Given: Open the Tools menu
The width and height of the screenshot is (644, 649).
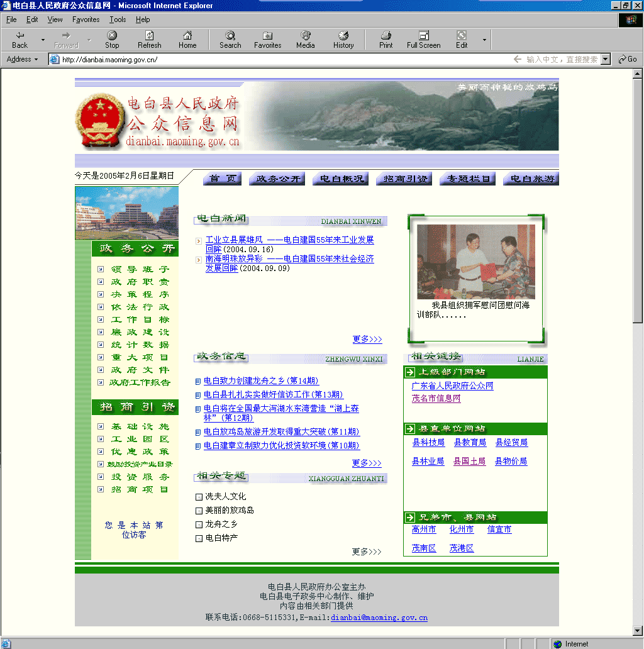Looking at the screenshot, I should click(118, 19).
